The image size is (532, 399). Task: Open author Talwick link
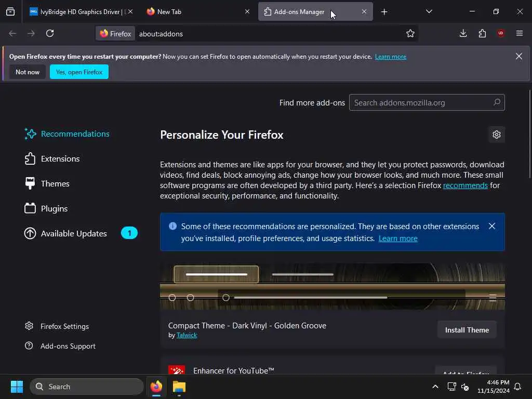187,335
